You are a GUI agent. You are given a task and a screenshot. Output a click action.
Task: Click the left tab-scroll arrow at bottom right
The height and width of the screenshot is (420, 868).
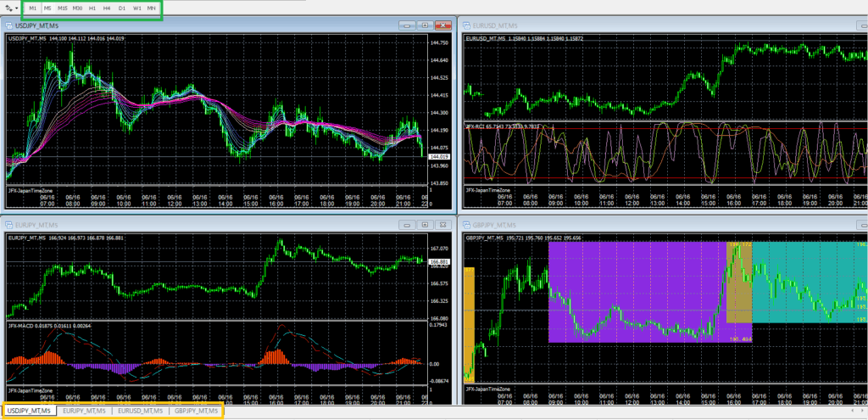coord(852,412)
